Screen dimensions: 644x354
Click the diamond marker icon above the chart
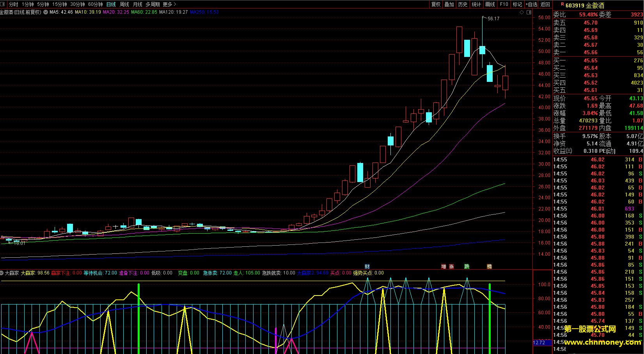tap(522, 12)
